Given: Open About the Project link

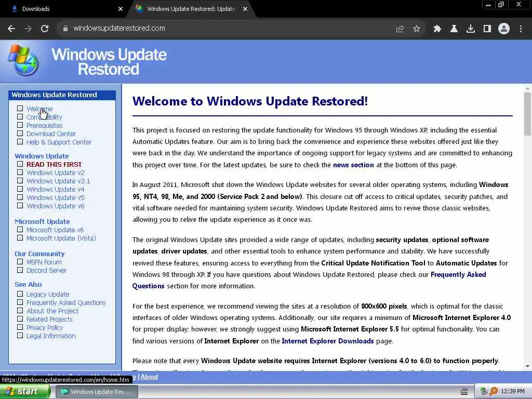Looking at the screenshot, I should 52,311.
